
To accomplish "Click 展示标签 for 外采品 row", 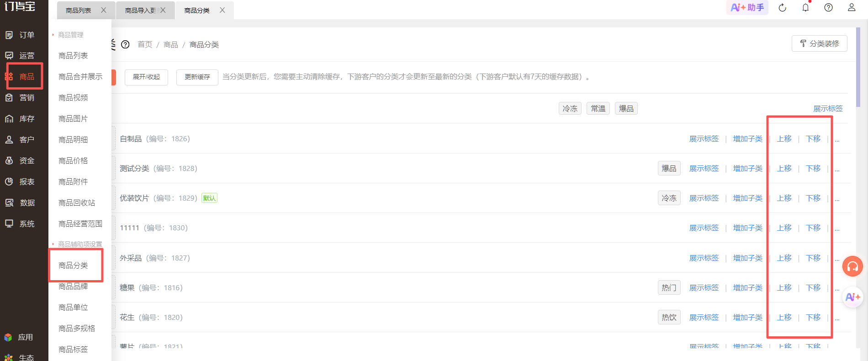I will tap(704, 258).
